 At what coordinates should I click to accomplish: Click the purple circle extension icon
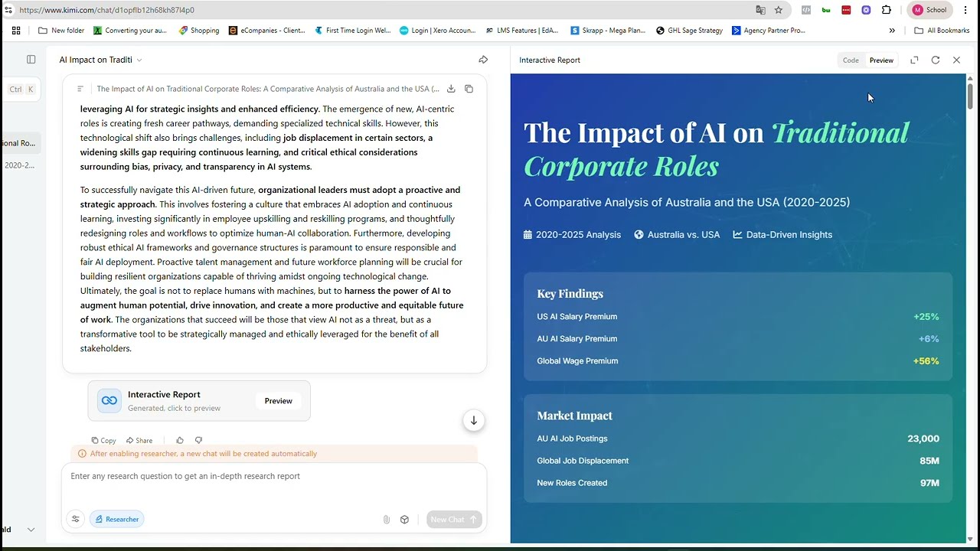866,10
